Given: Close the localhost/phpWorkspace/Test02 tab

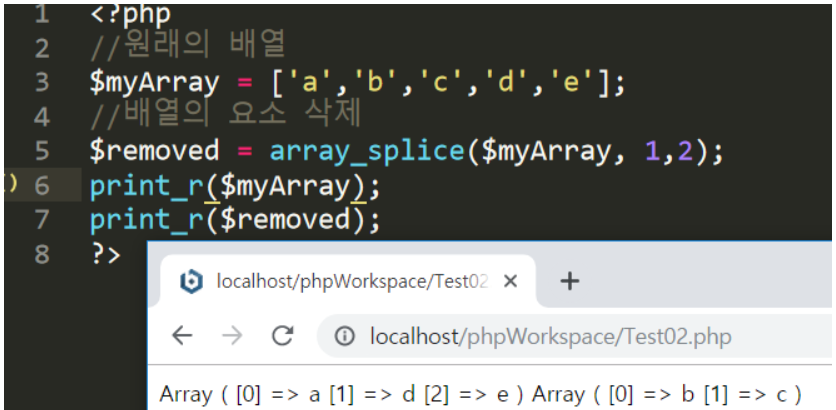Looking at the screenshot, I should pyautogui.click(x=510, y=281).
